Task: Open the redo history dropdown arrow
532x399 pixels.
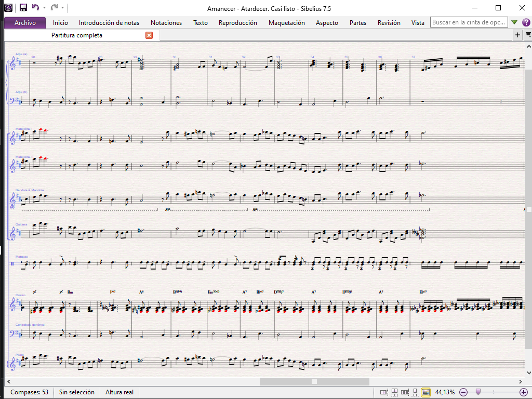Action: pos(63,7)
